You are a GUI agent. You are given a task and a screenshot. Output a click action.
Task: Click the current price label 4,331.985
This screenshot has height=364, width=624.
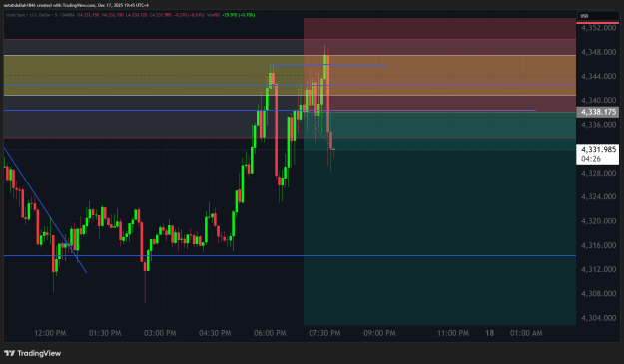(598, 149)
